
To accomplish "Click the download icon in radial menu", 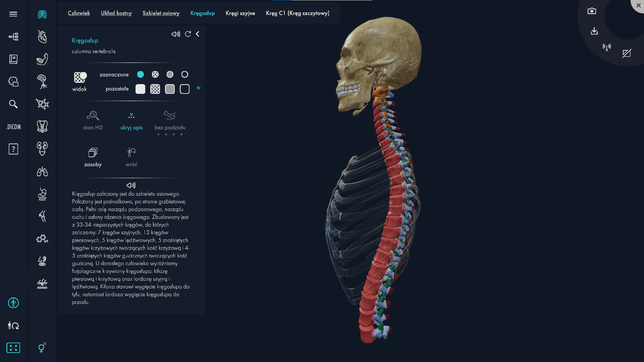I will coord(594,31).
